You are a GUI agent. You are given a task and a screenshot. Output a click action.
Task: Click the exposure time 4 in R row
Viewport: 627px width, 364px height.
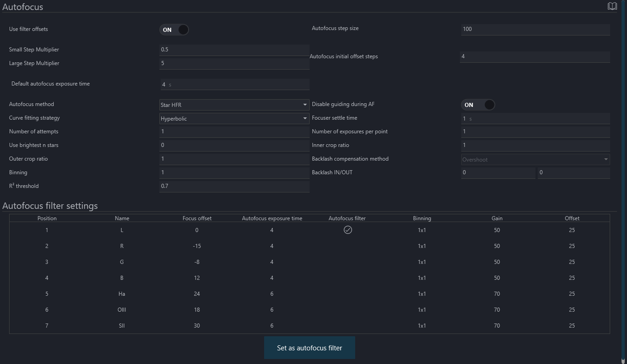pyautogui.click(x=272, y=246)
